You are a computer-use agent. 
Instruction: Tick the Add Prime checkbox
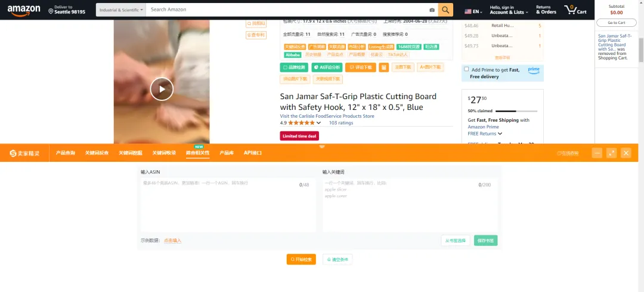466,69
